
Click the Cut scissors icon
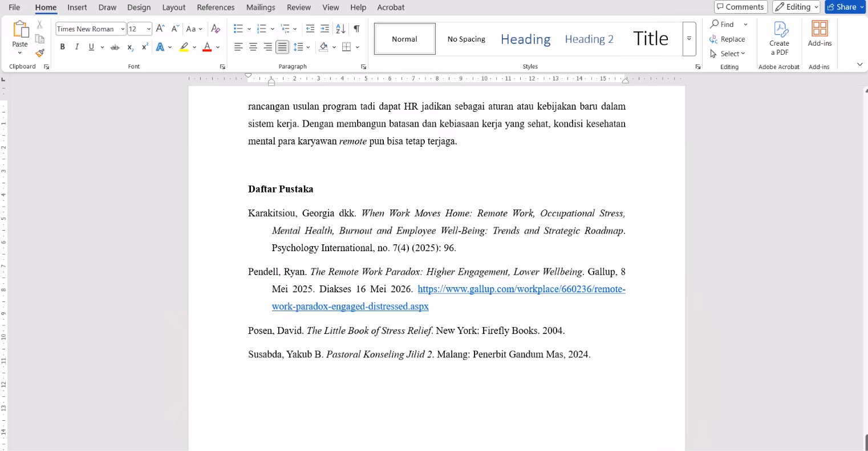point(39,25)
